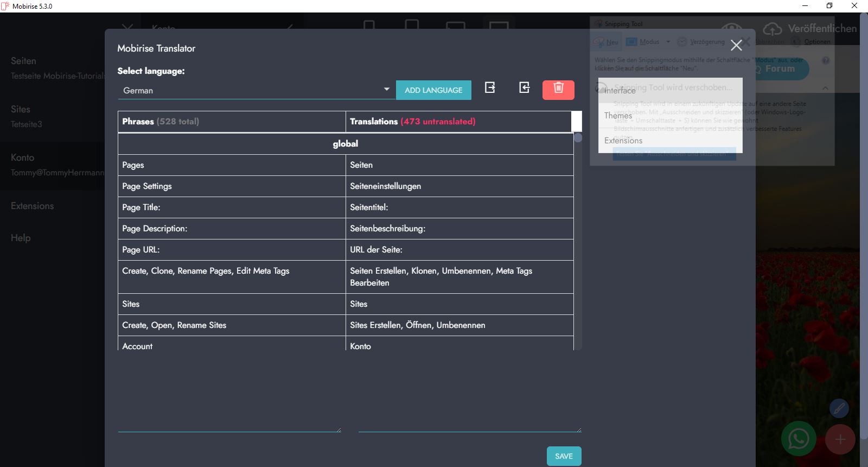868x467 pixels.
Task: Open the Help sidebar entry
Action: pos(21,238)
